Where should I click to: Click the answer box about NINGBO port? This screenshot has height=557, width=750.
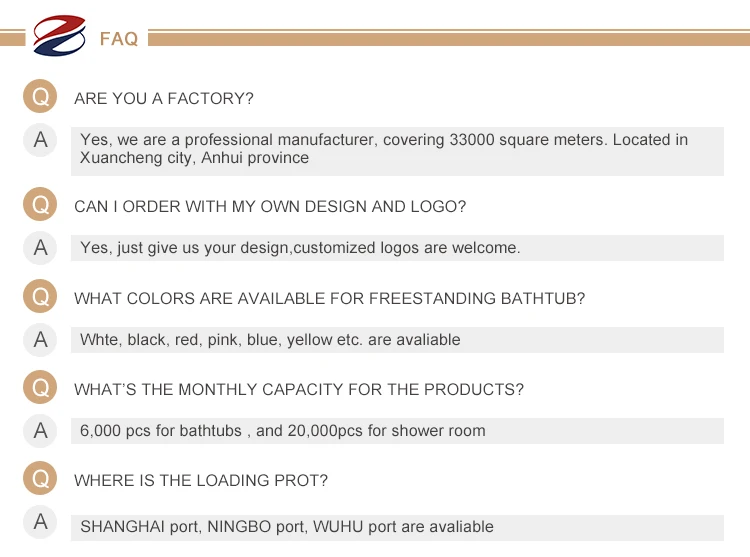coord(397,528)
